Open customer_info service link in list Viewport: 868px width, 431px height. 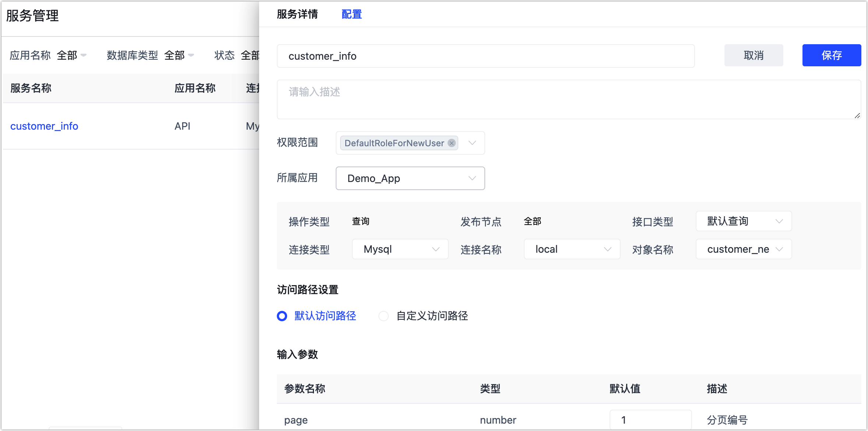pos(44,126)
